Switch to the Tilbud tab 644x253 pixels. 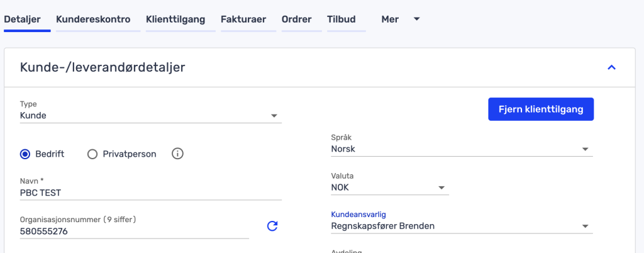click(x=341, y=20)
